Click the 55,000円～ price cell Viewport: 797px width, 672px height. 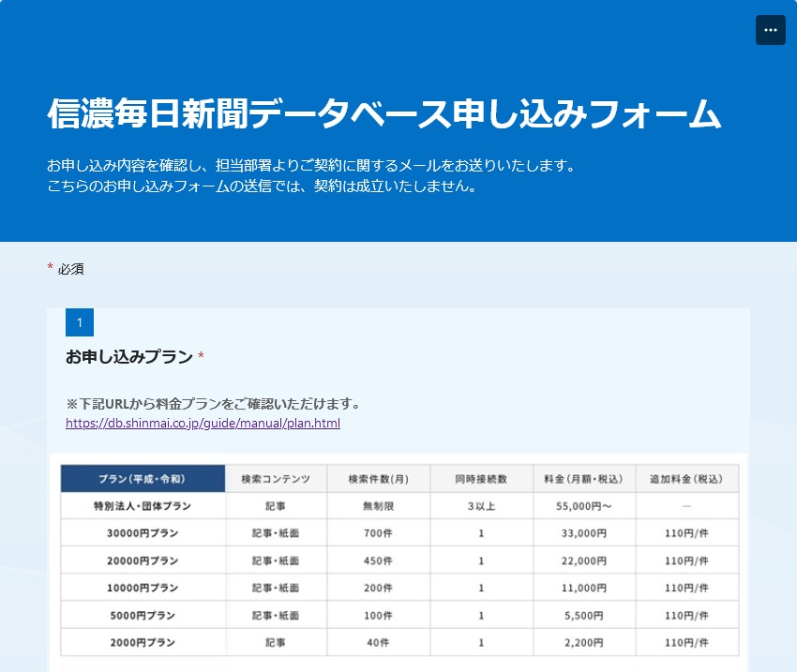click(583, 506)
